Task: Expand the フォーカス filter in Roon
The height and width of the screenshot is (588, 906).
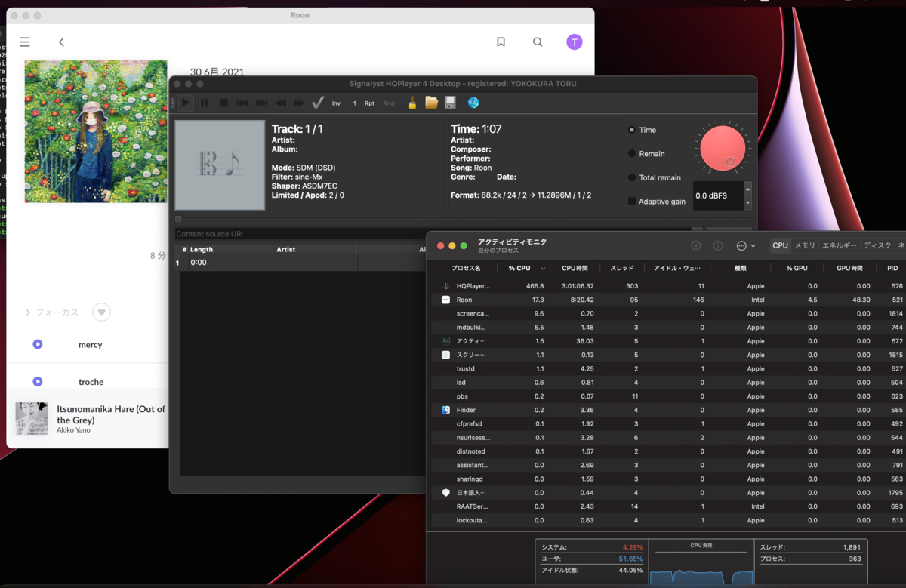Action: [x=51, y=312]
